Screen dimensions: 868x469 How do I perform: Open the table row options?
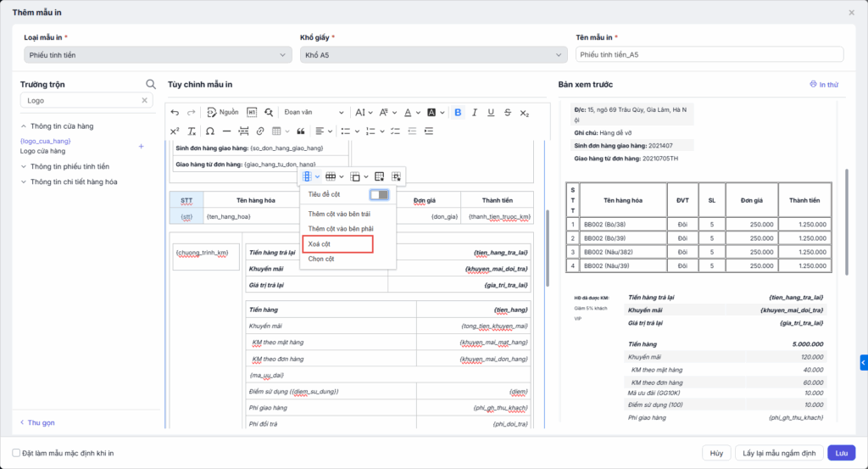(x=334, y=176)
